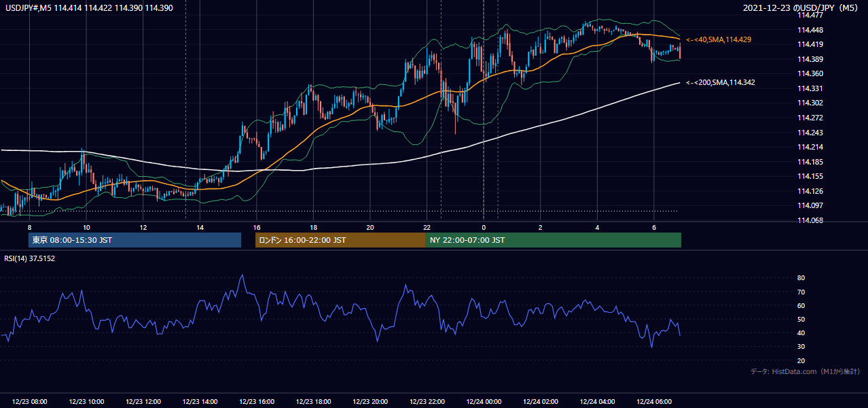Click hour label 22 under the price chart

click(x=427, y=227)
